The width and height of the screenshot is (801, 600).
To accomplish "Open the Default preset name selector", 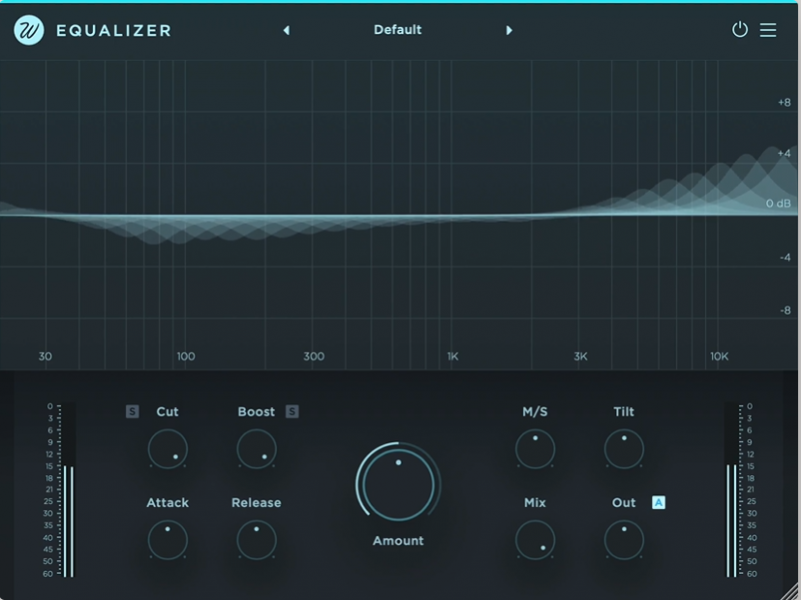I will (397, 30).
